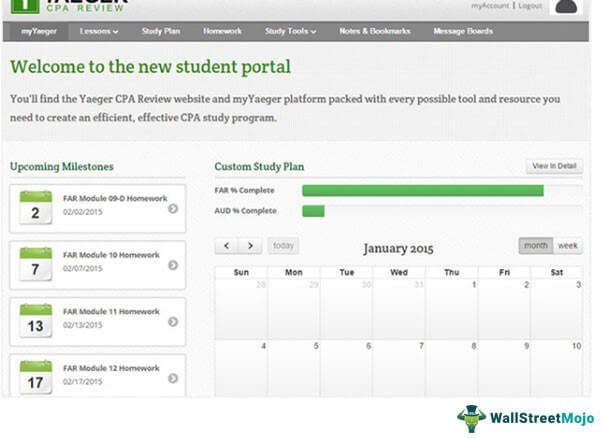
Task: Click the 02/02/2015 milestone date
Action: click(x=83, y=212)
